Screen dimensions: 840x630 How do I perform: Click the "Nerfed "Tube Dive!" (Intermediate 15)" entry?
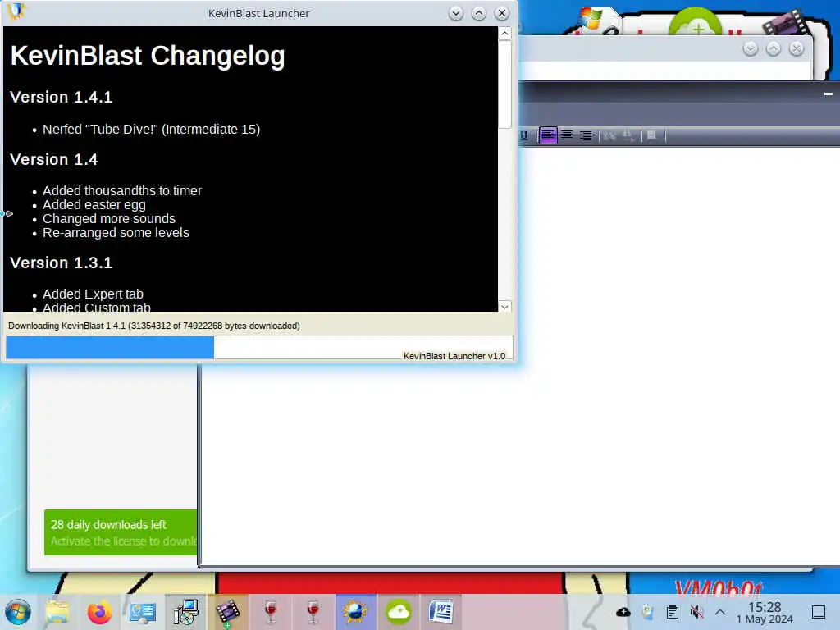[151, 129]
